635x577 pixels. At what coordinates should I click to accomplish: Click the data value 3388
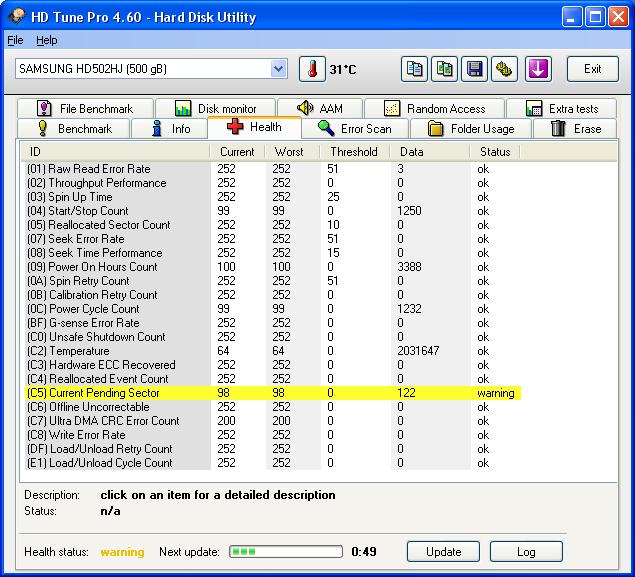coord(409,267)
